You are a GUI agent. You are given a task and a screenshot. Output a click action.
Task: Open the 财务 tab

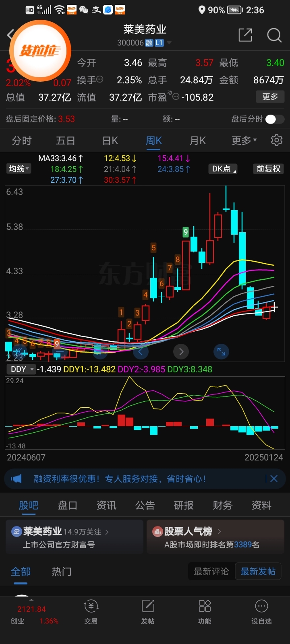(223, 505)
